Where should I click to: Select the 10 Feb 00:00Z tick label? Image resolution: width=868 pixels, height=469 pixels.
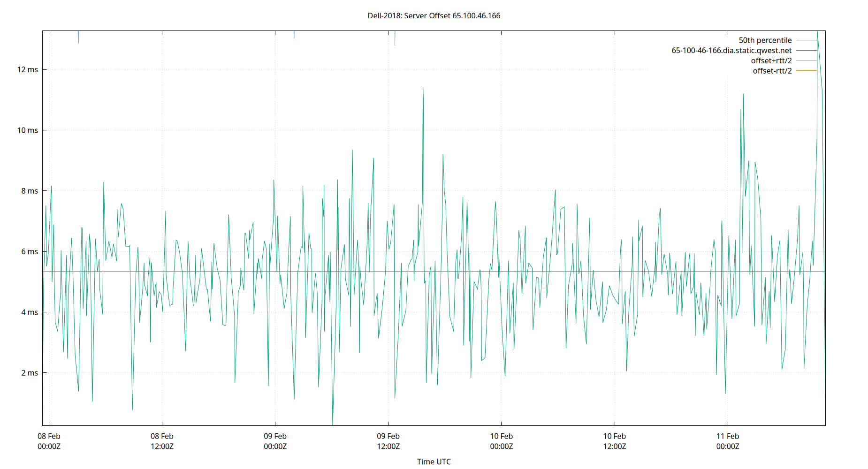502,441
